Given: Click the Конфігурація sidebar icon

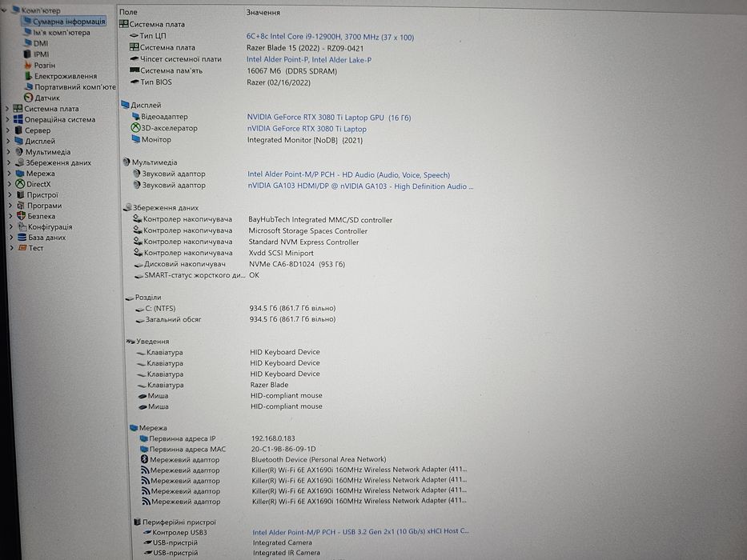Looking at the screenshot, I should click(x=22, y=226).
